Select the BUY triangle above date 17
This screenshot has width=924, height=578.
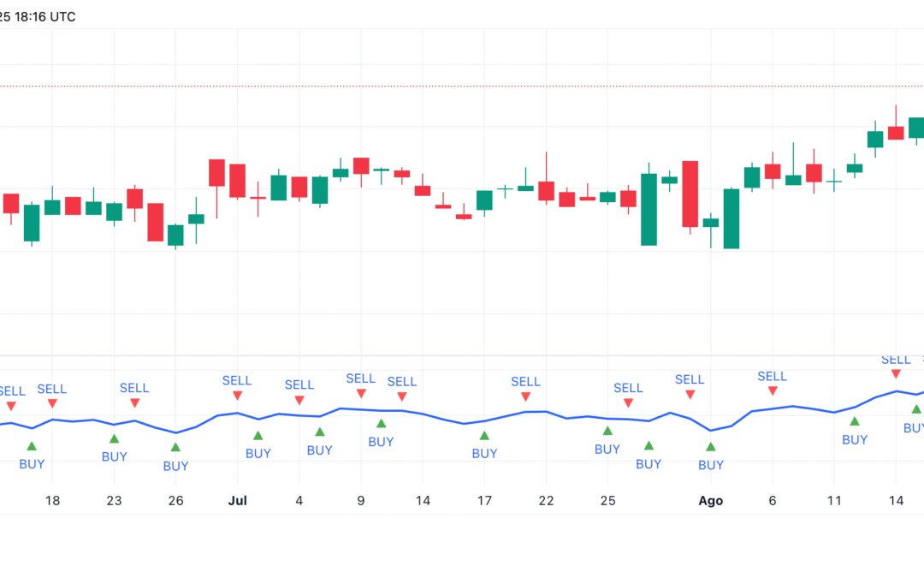click(484, 436)
